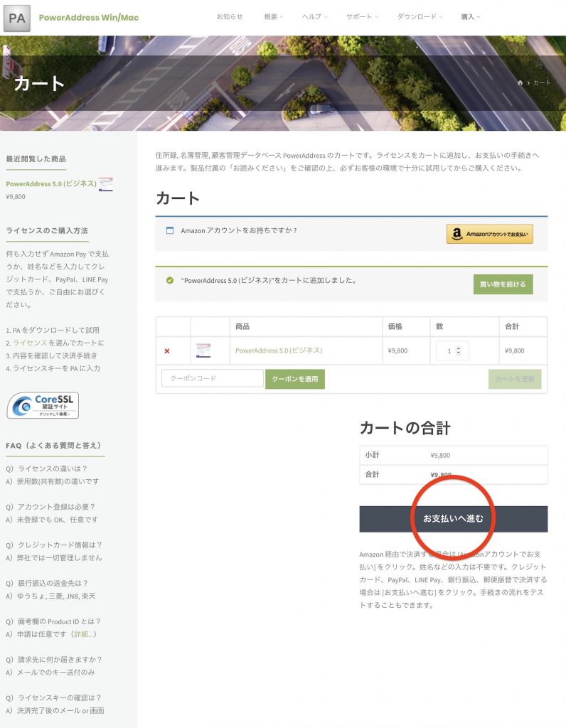The image size is (566, 728).
Task: Pay with the Amazonアカウントでお支払い button
Action: tap(489, 234)
